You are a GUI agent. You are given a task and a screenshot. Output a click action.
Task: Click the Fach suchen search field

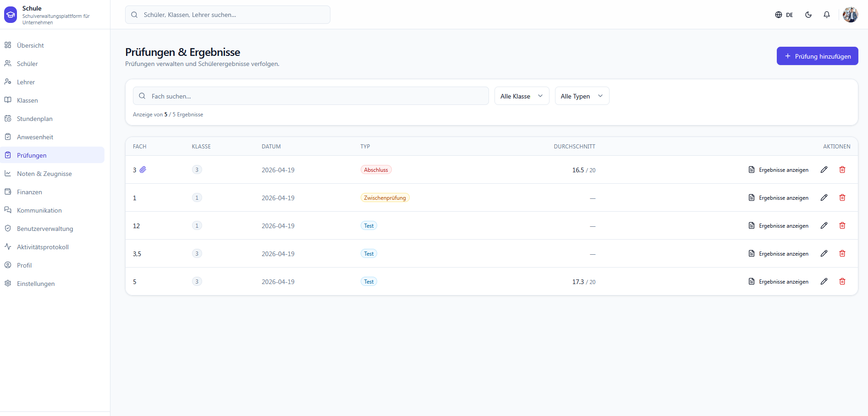click(311, 96)
